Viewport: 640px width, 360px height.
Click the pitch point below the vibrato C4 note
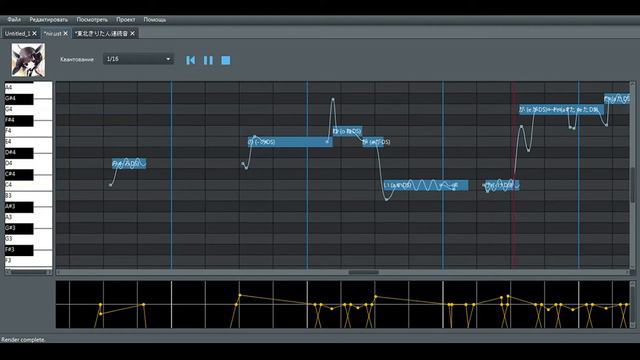tap(387, 200)
